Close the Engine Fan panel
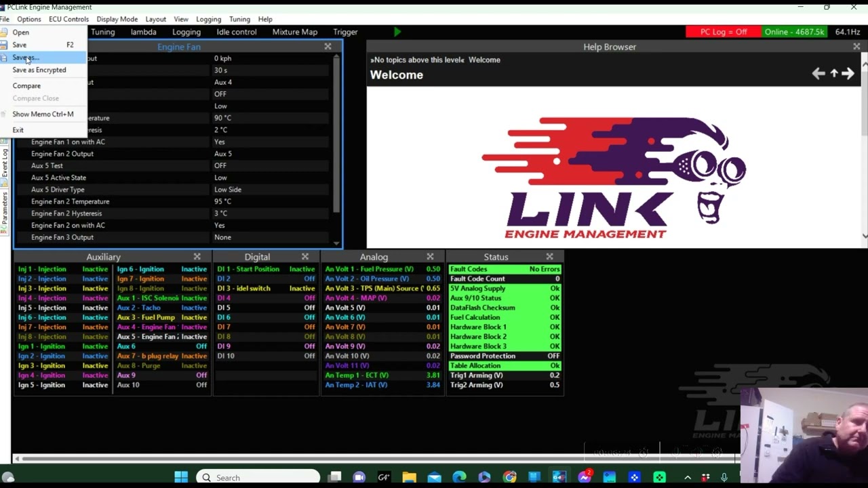868x488 pixels. 328,47
